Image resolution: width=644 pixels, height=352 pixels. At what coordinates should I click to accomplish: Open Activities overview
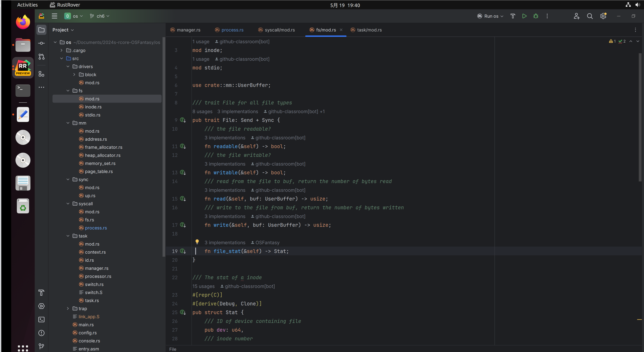[28, 5]
